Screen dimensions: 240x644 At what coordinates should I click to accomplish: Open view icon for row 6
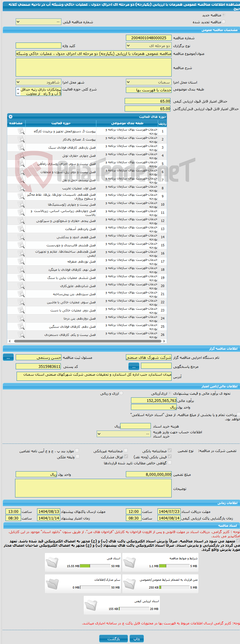21,172
